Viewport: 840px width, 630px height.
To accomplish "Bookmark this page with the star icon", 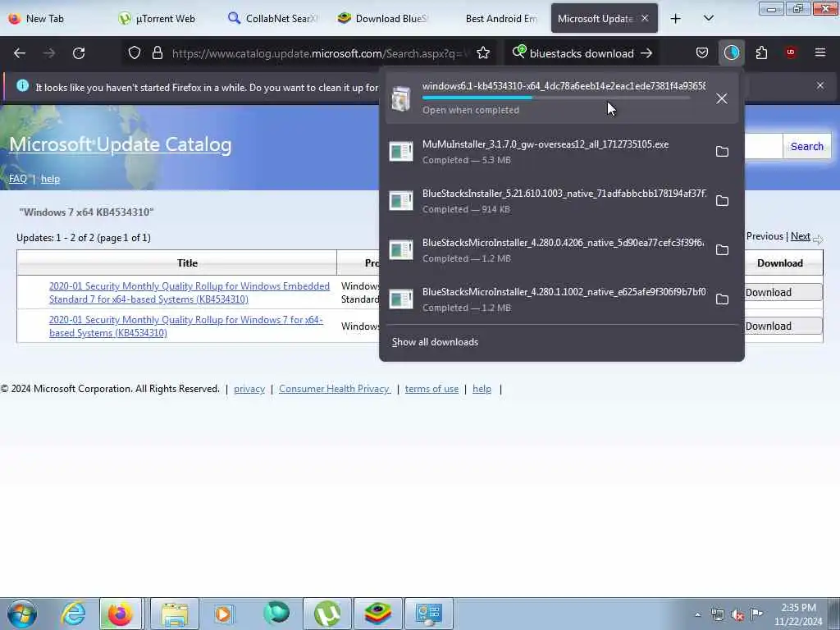I will [483, 53].
